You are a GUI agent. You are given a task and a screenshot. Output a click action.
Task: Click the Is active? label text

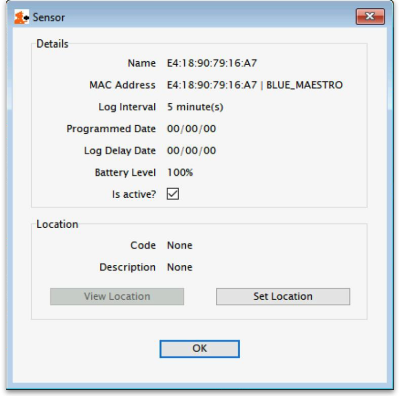click(x=134, y=194)
